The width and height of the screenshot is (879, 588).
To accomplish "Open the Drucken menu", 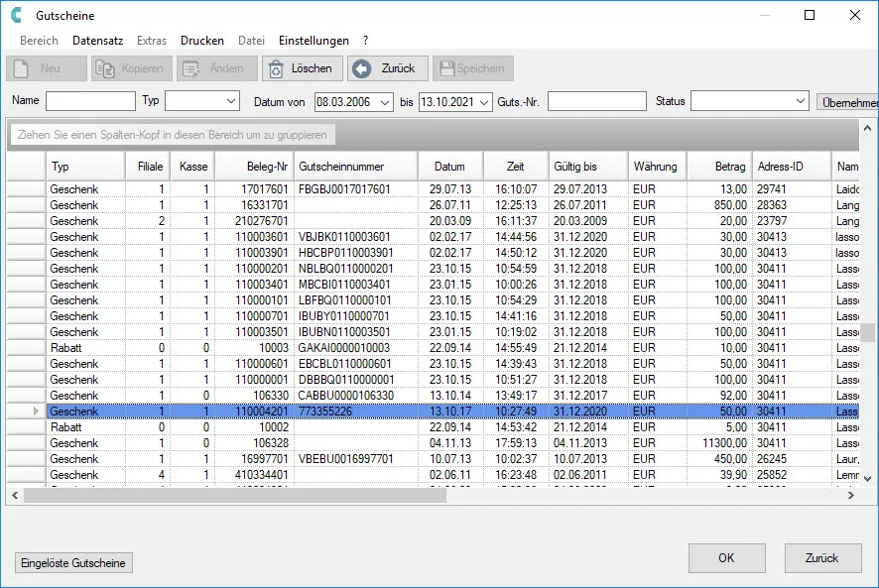I will (202, 41).
